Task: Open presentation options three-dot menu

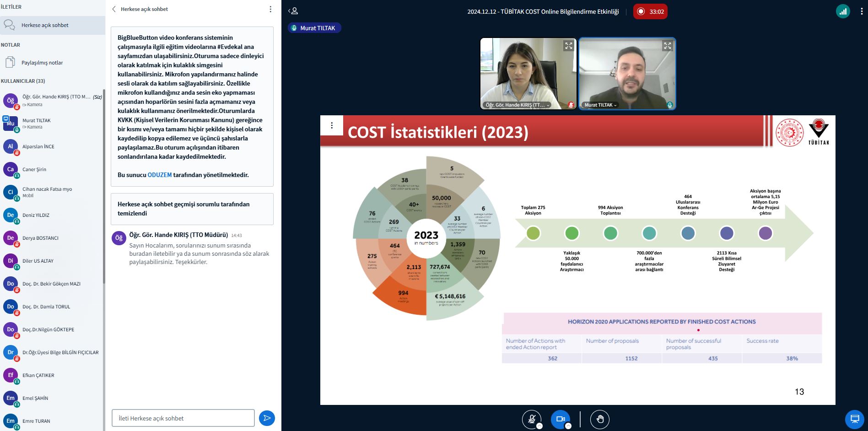Action: tap(332, 125)
